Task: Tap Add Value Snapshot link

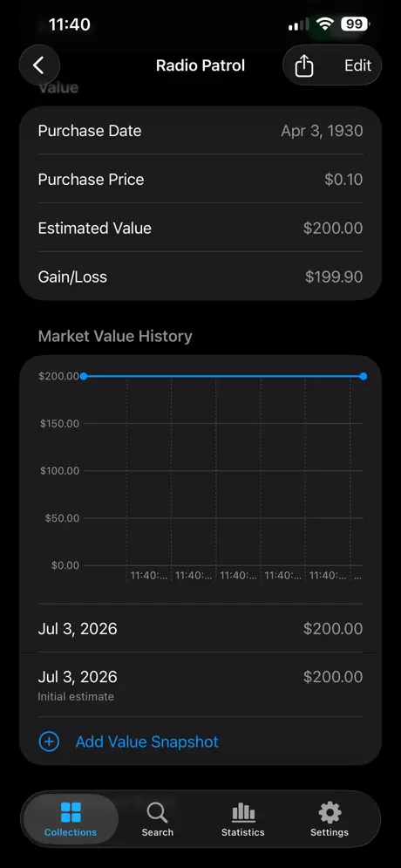Action: click(x=146, y=742)
